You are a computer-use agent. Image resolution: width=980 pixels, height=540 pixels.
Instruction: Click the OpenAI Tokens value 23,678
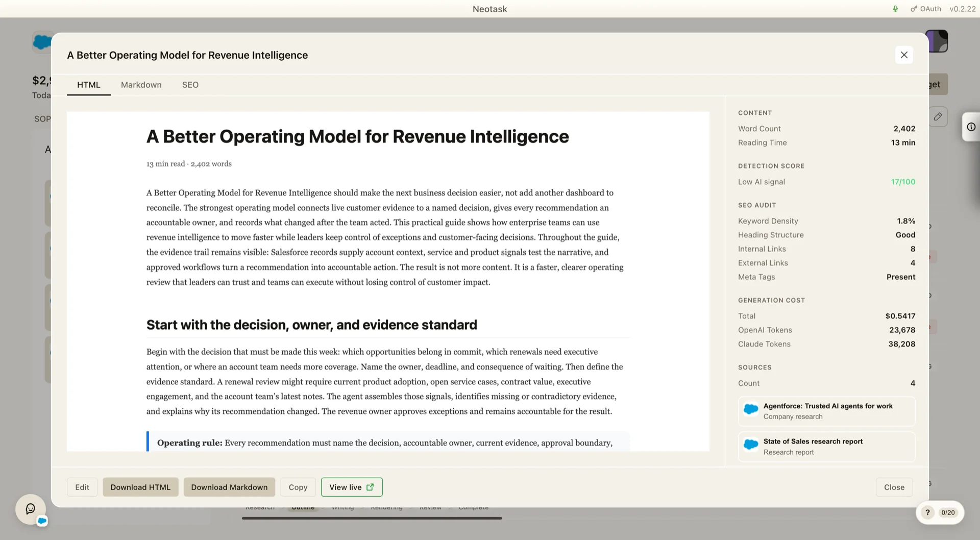[902, 330]
